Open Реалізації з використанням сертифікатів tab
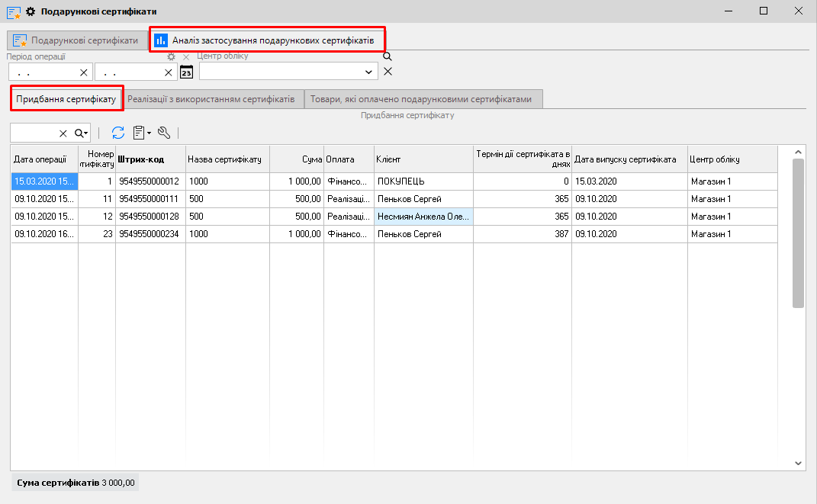This screenshot has height=504, width=817. (211, 99)
